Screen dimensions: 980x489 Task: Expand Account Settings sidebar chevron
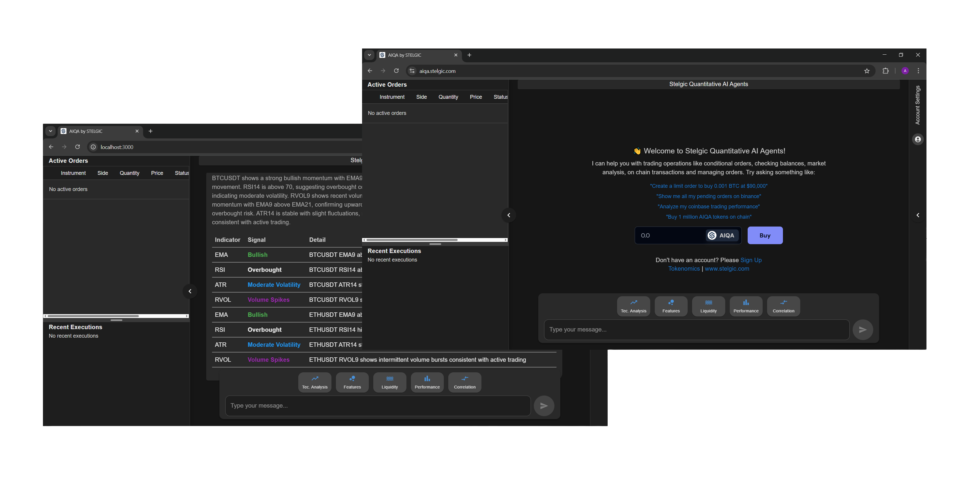pyautogui.click(x=918, y=215)
